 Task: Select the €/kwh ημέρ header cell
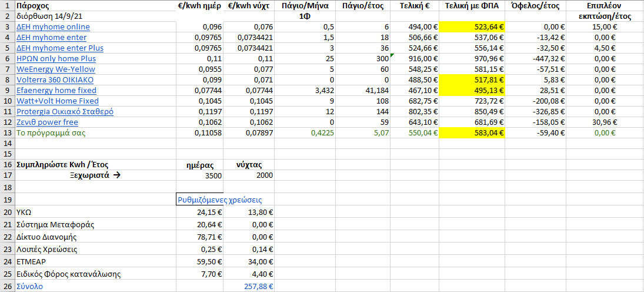[199, 6]
